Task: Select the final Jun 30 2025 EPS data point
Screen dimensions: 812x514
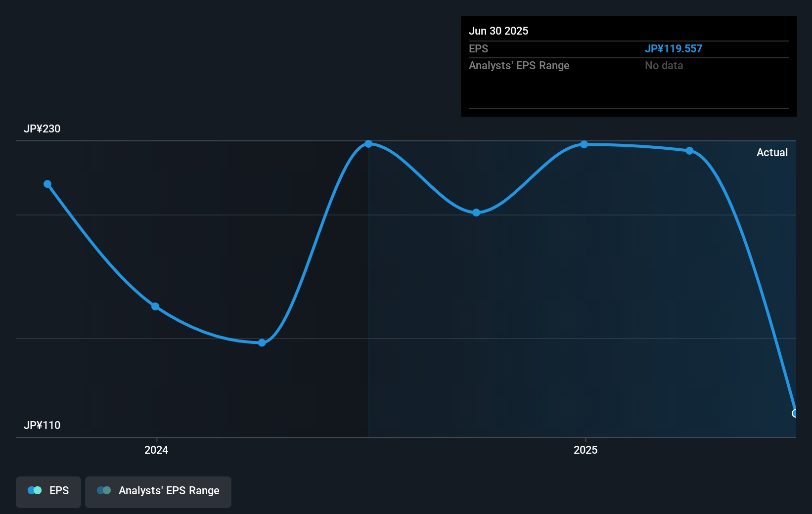Action: pyautogui.click(x=795, y=413)
